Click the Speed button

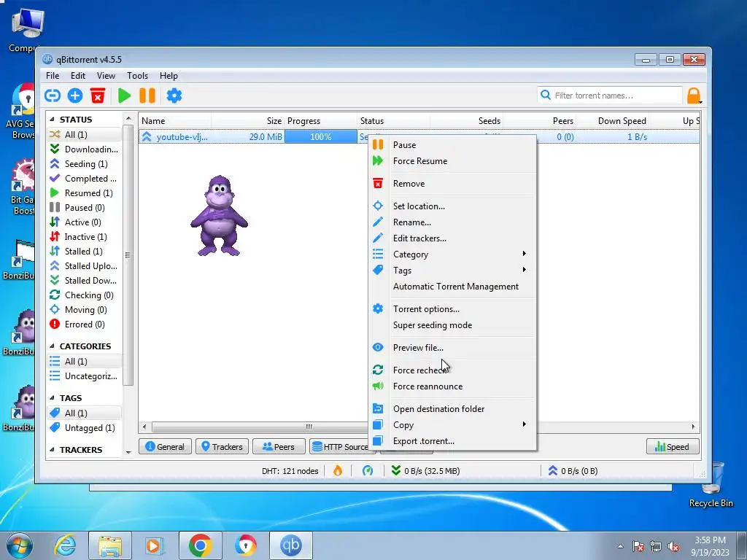pos(673,447)
